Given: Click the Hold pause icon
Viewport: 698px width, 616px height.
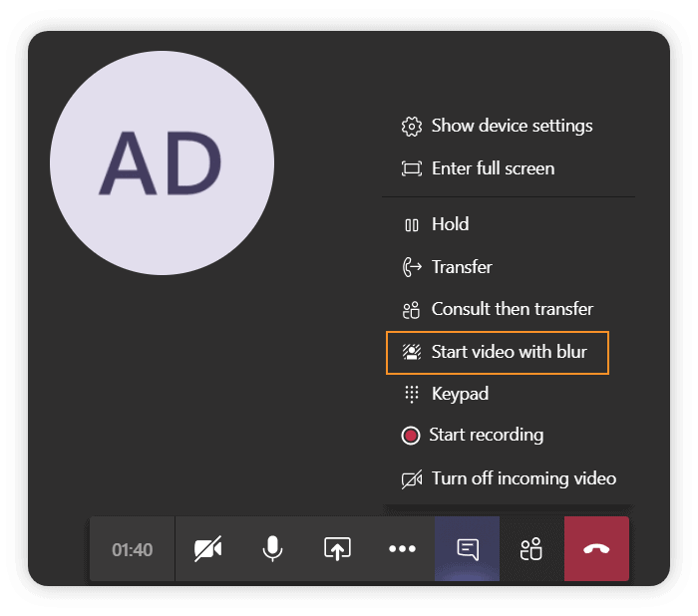Looking at the screenshot, I should point(411,225).
